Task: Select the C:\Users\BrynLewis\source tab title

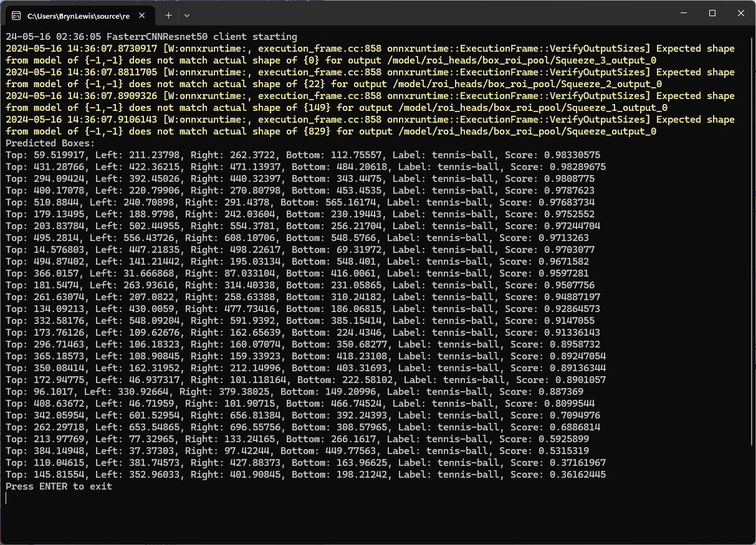Action: 78,14
